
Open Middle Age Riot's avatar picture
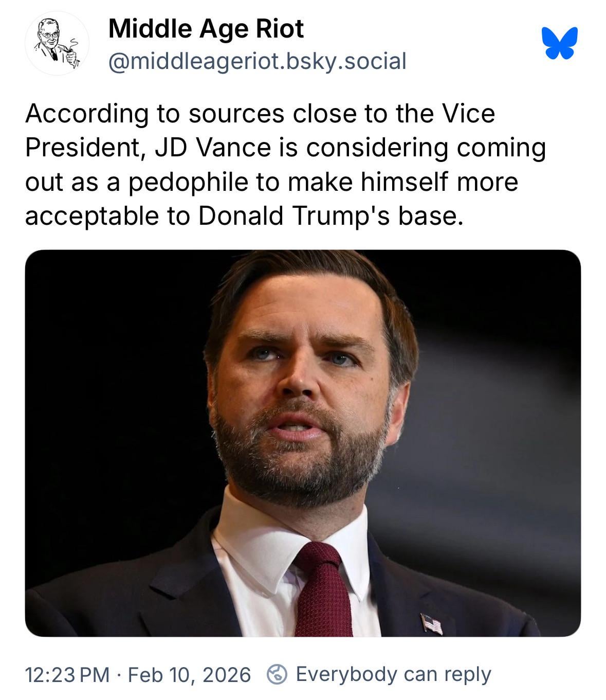[57, 43]
